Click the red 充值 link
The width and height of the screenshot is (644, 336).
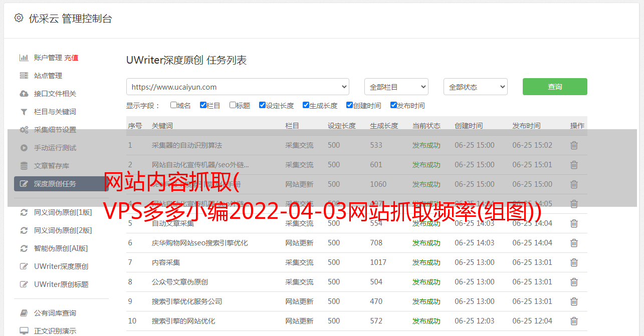(x=71, y=58)
